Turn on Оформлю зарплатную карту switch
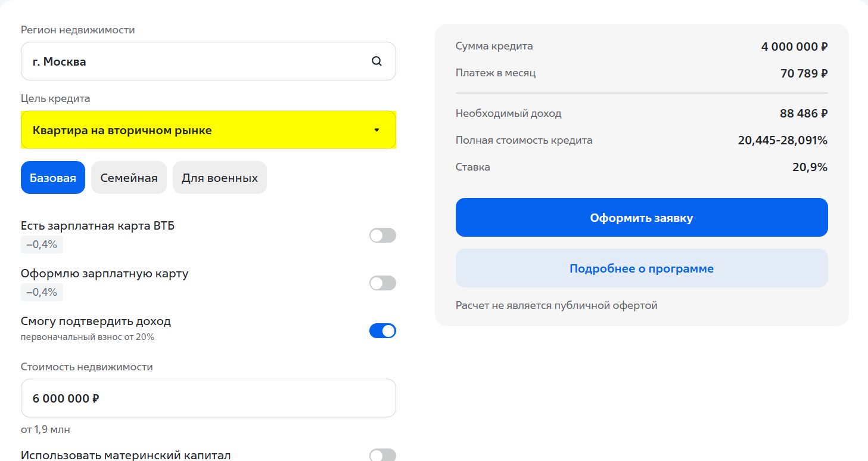This screenshot has height=461, width=868. point(382,283)
